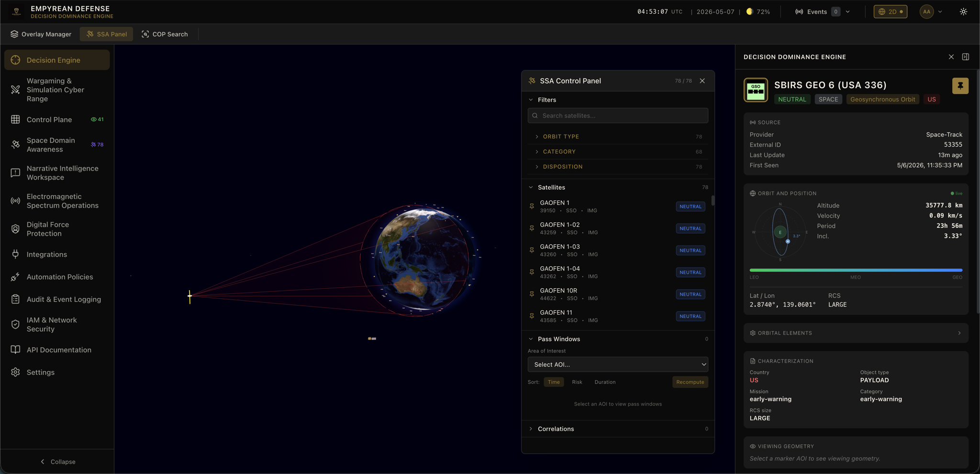The image size is (980, 474).
Task: Open Electromagnetic Spectrum Operations
Action: [57, 201]
